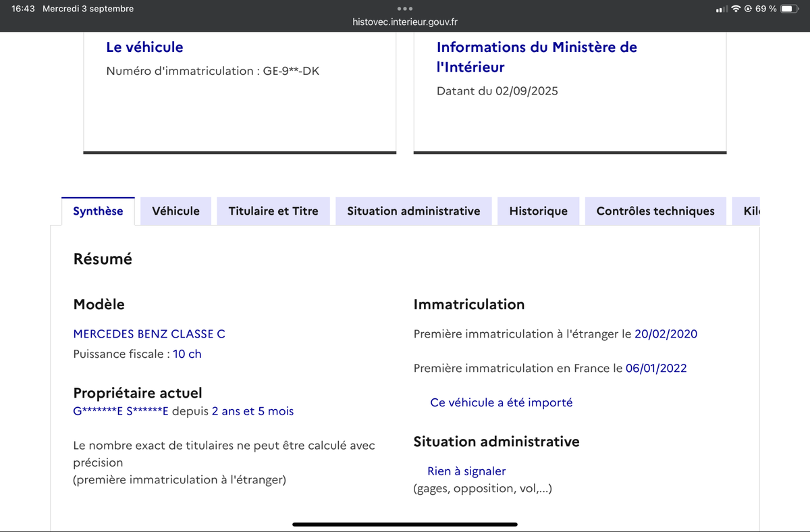810x532 pixels.
Task: Tap the Wi-Fi status icon
Action: pos(736,9)
